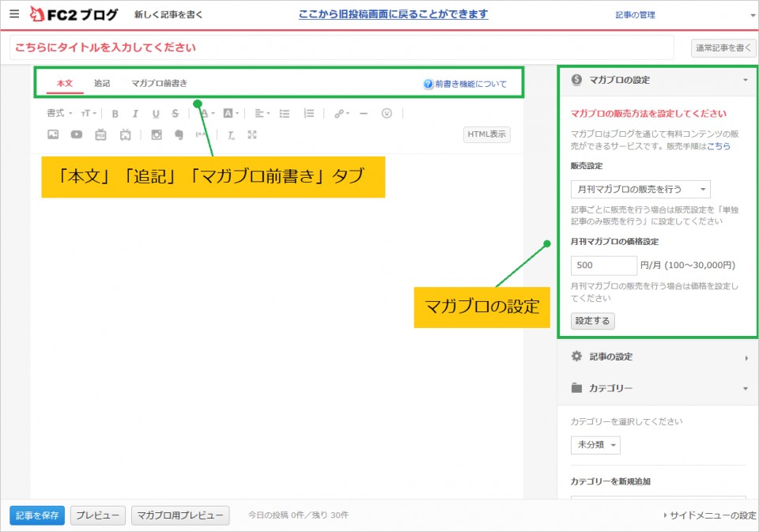The width and height of the screenshot is (759, 532).
Task: Embed a YouTube video
Action: pos(77,135)
